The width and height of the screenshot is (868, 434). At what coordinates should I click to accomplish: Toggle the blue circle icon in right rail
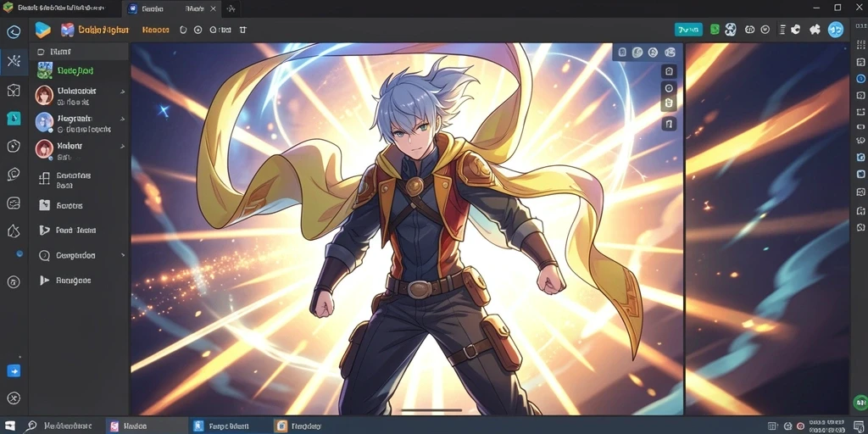tap(860, 79)
